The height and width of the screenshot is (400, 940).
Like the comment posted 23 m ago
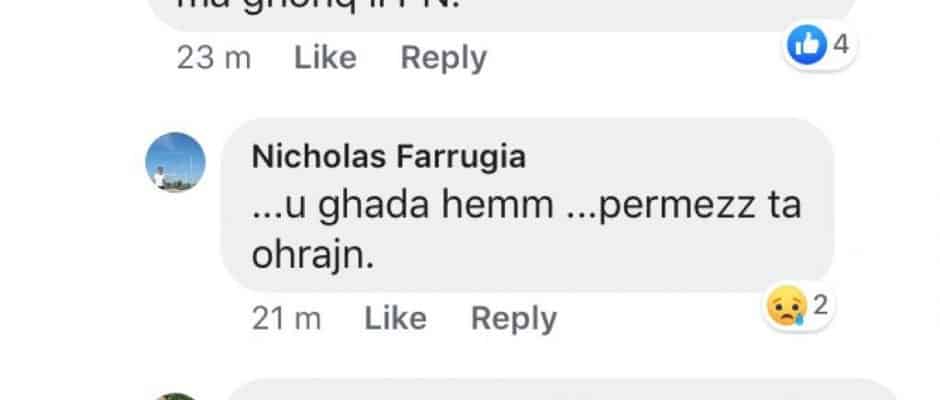point(325,58)
